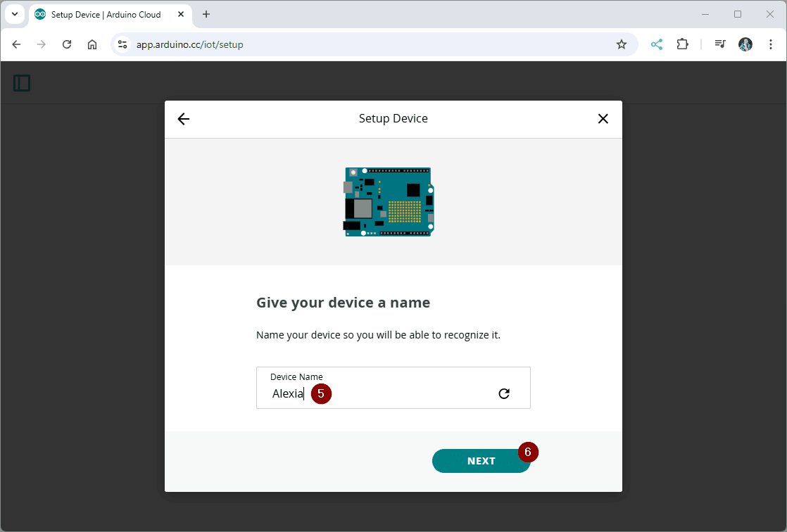The width and height of the screenshot is (787, 532).
Task: Close the Setup Device dialog
Action: pos(603,119)
